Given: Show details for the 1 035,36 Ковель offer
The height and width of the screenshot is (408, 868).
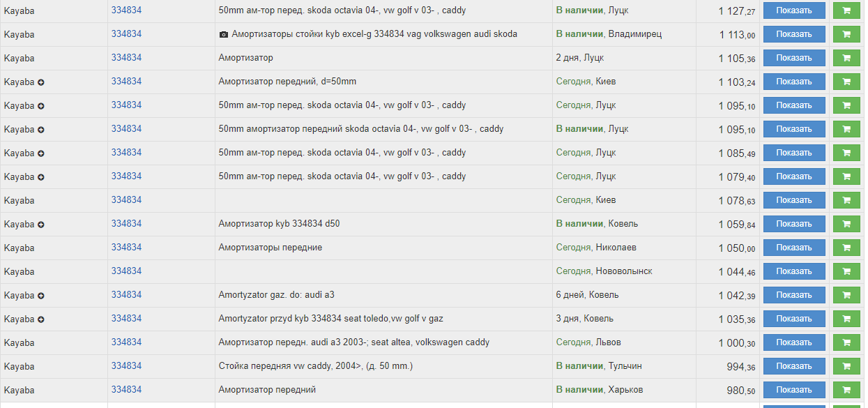Looking at the screenshot, I should click(x=794, y=319).
